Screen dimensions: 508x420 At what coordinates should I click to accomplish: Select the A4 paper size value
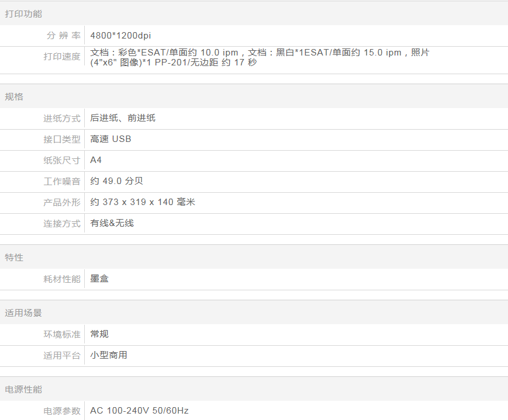[96, 160]
